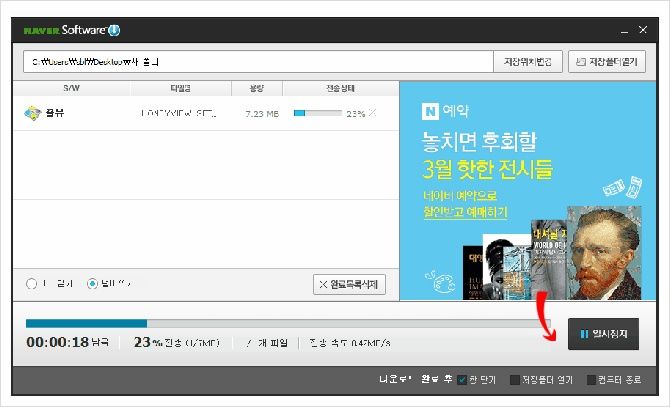This screenshot has width=670, height=407.
Task: Click the NAVER Software logo icon
Action: pyautogui.click(x=114, y=30)
